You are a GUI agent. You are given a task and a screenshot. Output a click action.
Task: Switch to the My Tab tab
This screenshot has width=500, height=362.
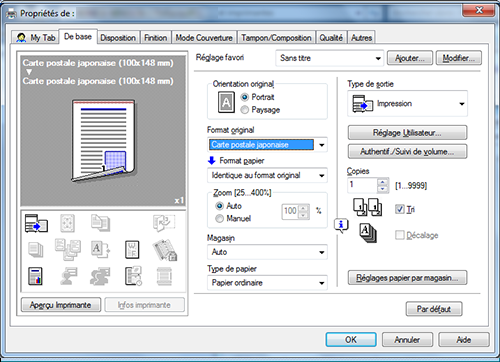pos(36,38)
